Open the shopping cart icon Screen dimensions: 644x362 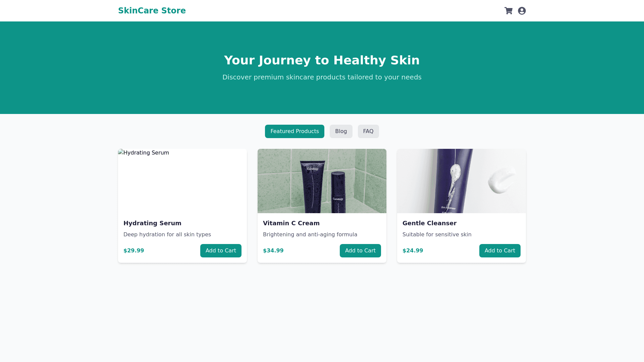508,11
